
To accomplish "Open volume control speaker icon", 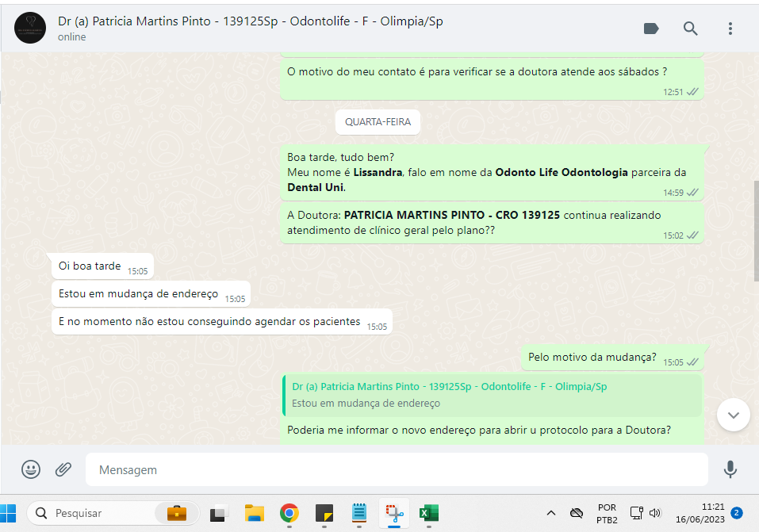I will pos(655,513).
